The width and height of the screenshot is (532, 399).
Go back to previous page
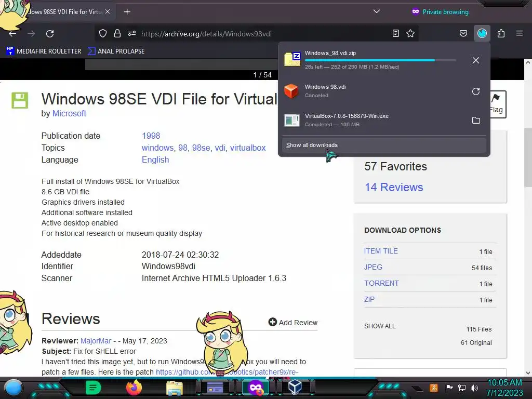(12, 34)
